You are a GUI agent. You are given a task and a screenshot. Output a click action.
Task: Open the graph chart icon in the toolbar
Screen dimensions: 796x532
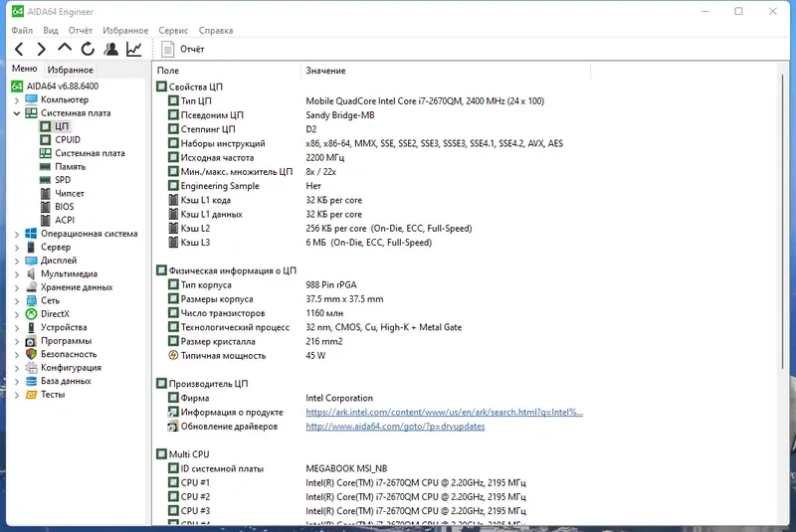click(x=134, y=49)
